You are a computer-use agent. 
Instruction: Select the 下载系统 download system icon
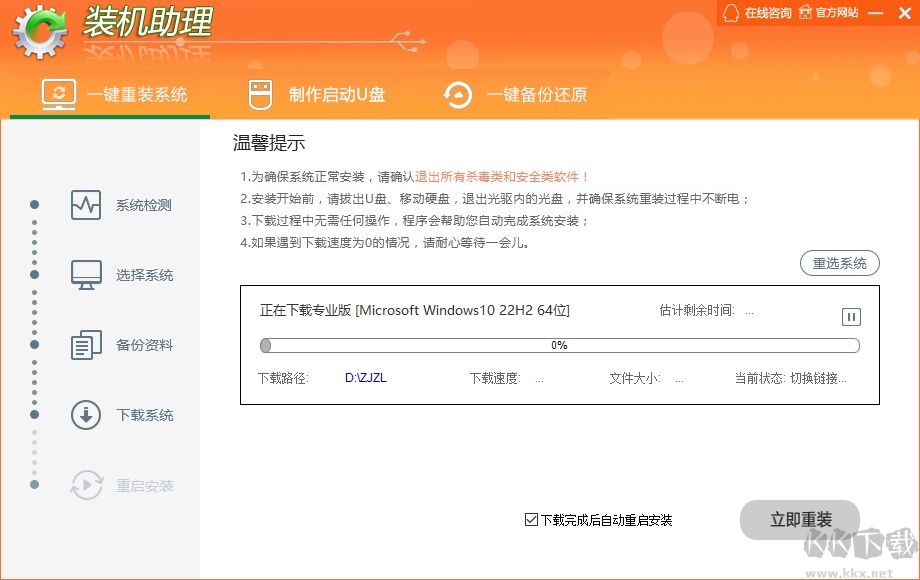(x=86, y=414)
